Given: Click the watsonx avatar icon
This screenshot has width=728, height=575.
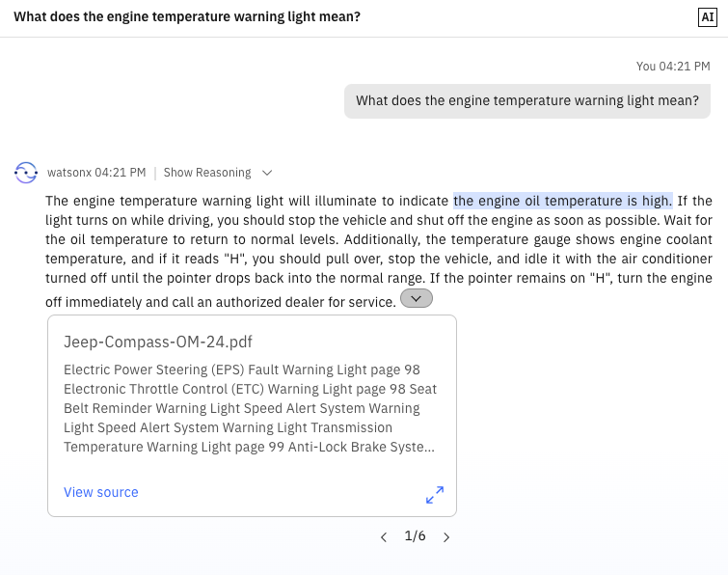Looking at the screenshot, I should click(25, 173).
